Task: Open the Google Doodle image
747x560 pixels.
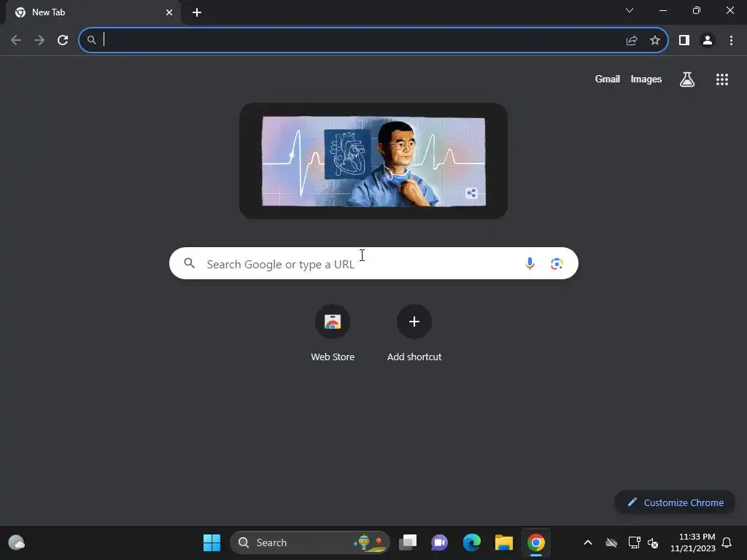Action: coord(373,161)
